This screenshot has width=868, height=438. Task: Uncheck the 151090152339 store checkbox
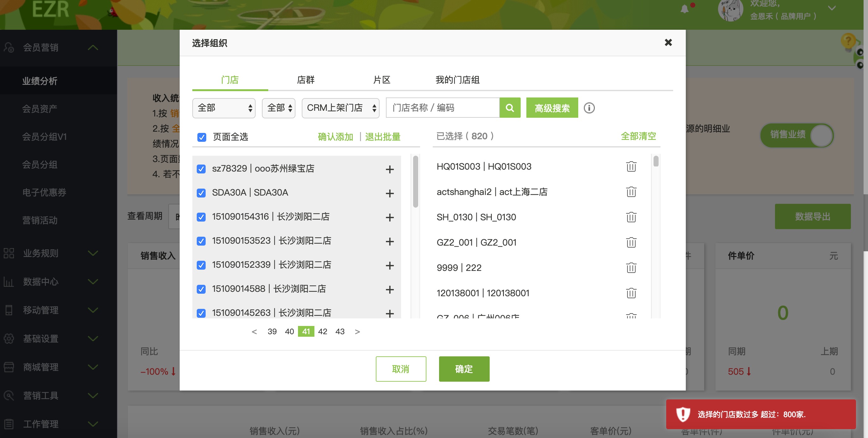(x=201, y=265)
